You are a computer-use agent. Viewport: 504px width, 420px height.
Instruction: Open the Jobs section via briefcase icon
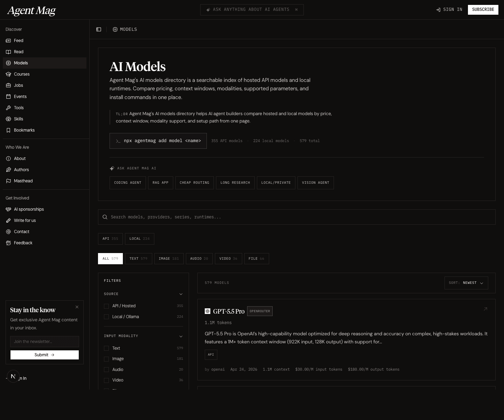coord(8,85)
